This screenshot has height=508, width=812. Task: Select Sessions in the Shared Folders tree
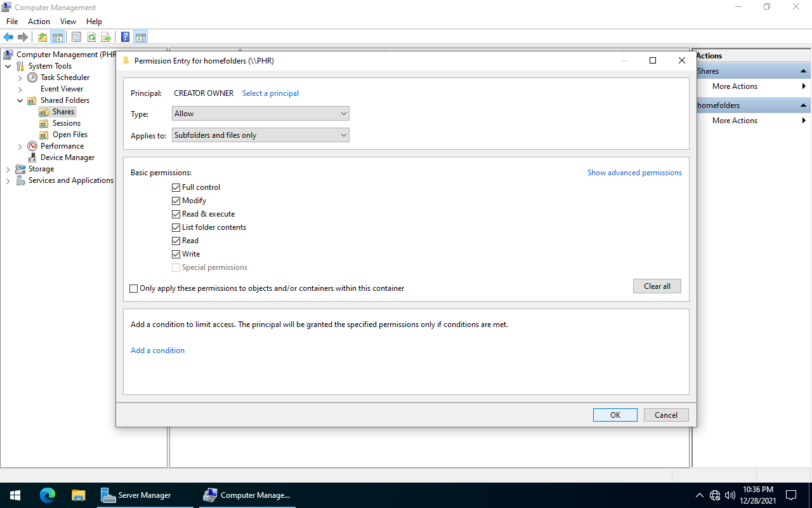point(66,123)
